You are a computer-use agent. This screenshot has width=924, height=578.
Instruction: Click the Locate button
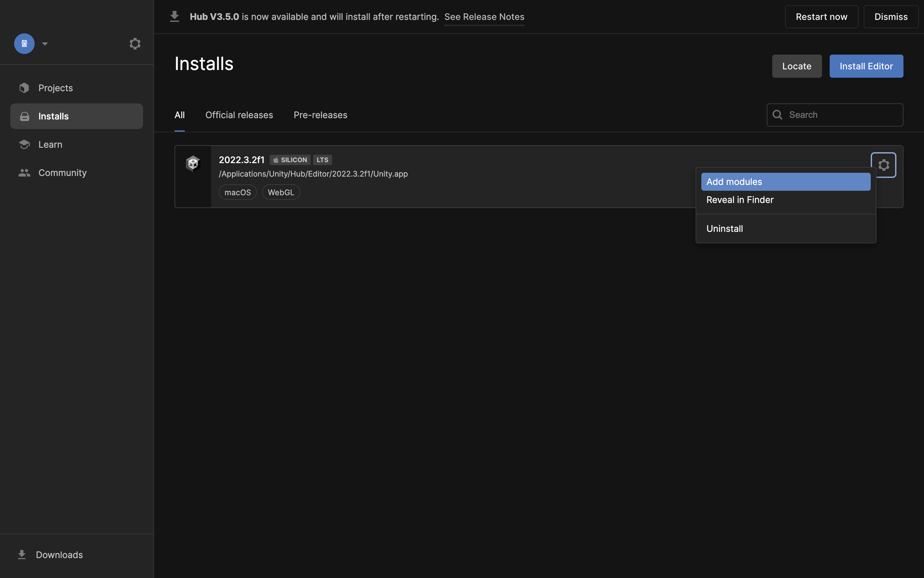pyautogui.click(x=797, y=66)
